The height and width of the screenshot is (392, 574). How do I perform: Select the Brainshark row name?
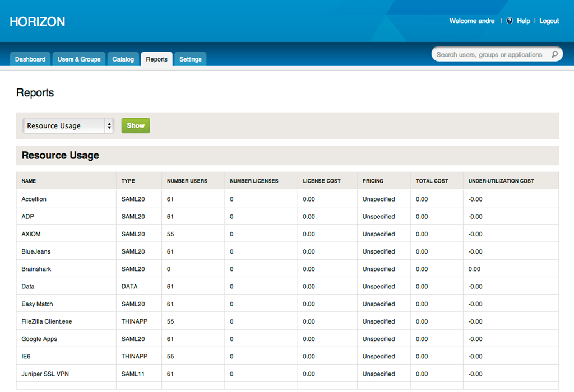[x=36, y=269]
